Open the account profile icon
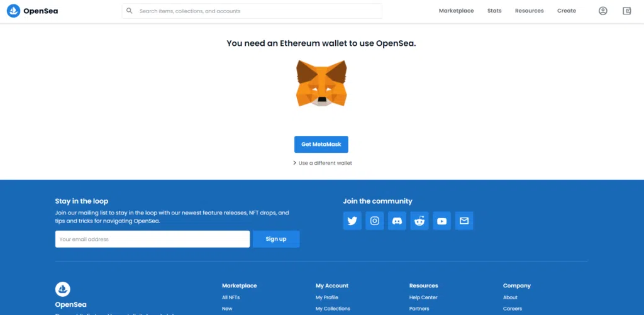The image size is (644, 315). 603,11
